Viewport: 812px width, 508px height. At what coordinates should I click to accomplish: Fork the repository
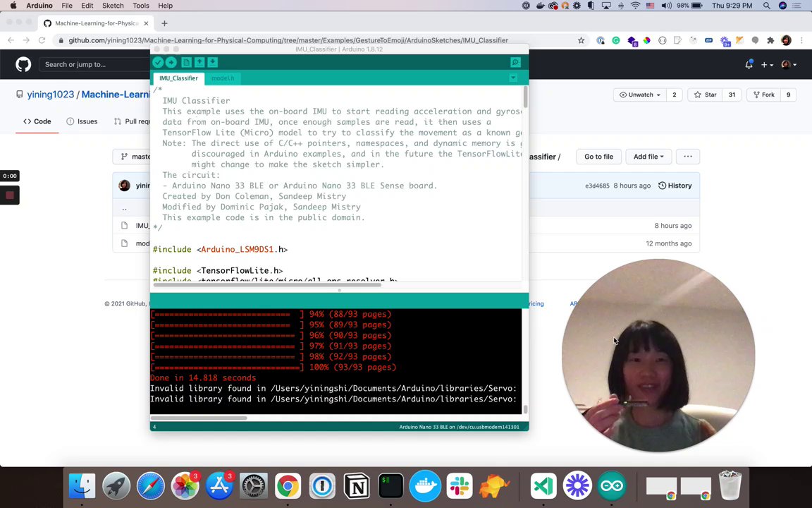click(x=764, y=95)
